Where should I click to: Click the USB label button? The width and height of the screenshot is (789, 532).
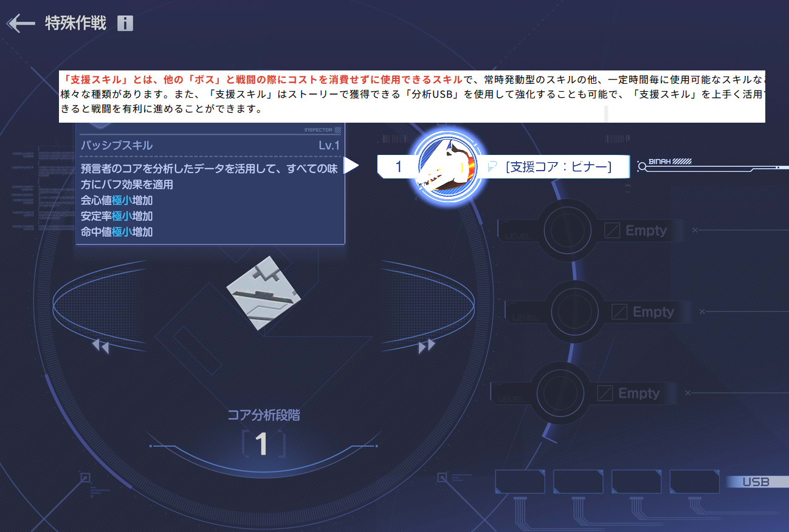click(x=756, y=482)
